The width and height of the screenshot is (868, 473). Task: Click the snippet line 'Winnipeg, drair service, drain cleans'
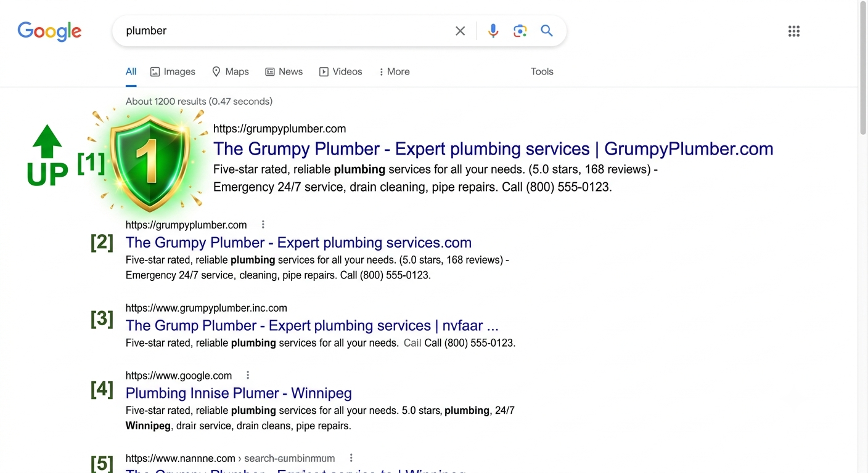[239, 426]
